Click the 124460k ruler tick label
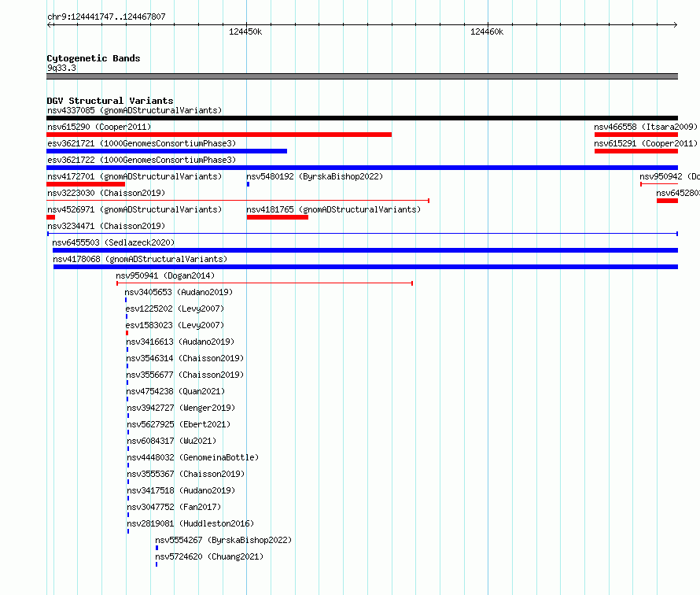 pyautogui.click(x=487, y=31)
